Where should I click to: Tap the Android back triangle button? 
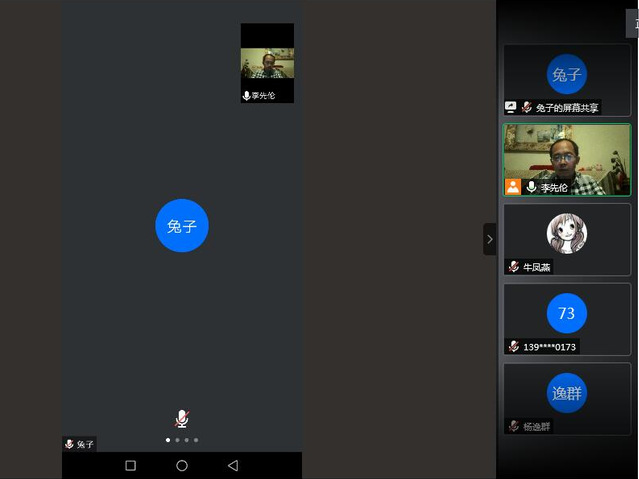pyautogui.click(x=233, y=465)
